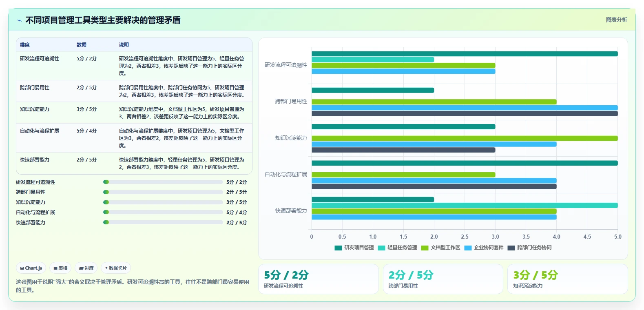
Task: Click the 轻量任务管理 bar in 快速部署能力 group
Action: click(465, 206)
